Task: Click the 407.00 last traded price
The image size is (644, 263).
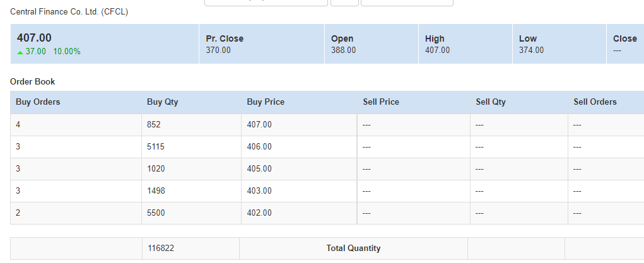Action: point(34,38)
